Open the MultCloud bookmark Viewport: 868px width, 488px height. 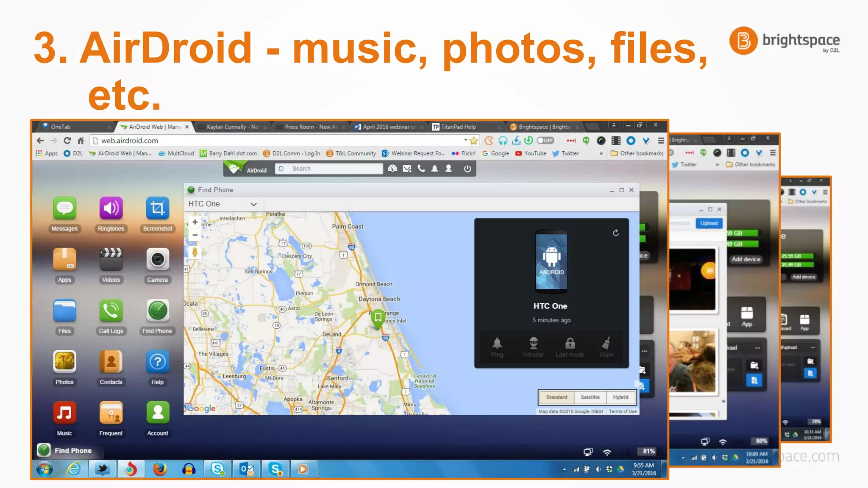[x=176, y=153]
